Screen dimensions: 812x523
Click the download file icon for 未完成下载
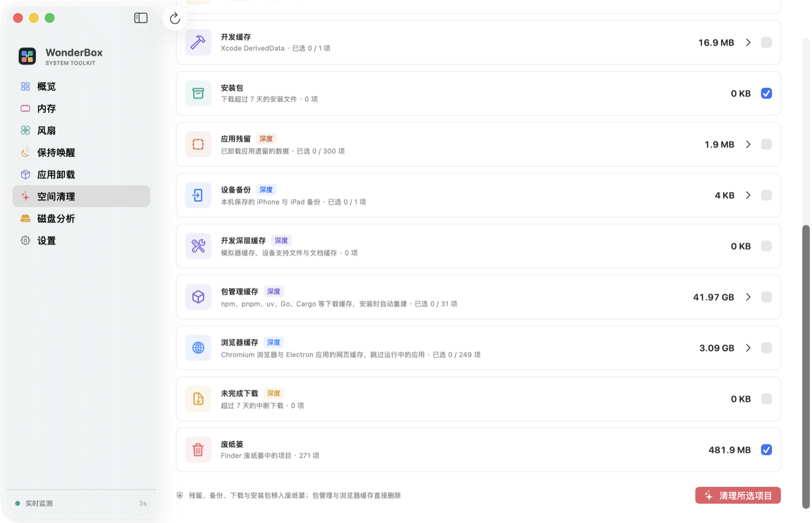[198, 399]
